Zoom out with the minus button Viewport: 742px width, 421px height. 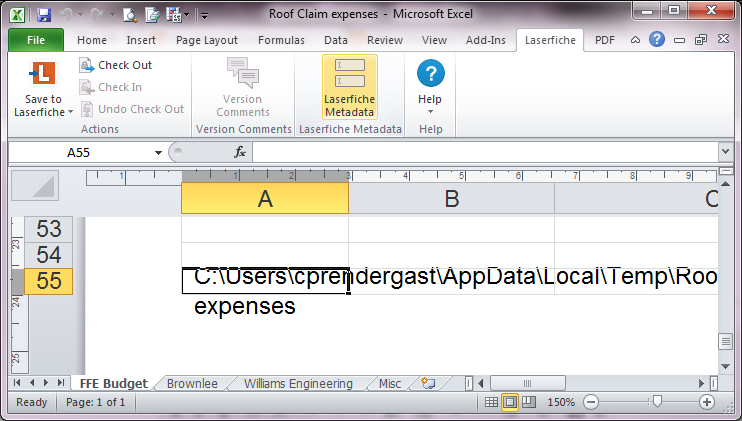click(591, 402)
